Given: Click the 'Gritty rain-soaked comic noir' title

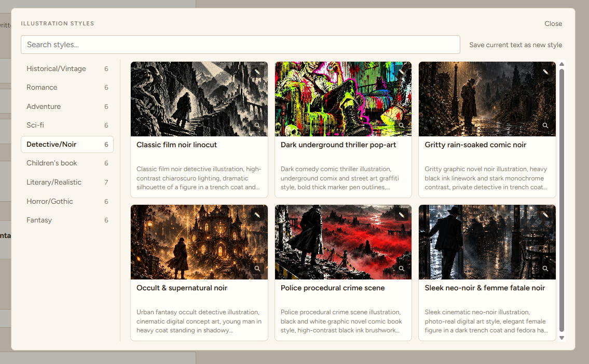Looking at the screenshot, I should [475, 145].
